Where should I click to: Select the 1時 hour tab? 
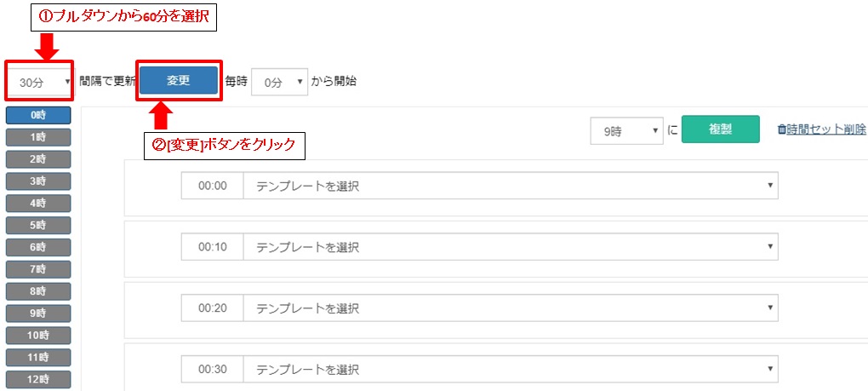(x=38, y=137)
